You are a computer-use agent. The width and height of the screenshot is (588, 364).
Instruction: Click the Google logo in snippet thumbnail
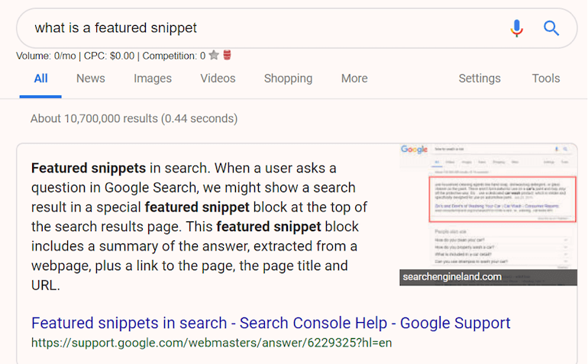(x=414, y=150)
